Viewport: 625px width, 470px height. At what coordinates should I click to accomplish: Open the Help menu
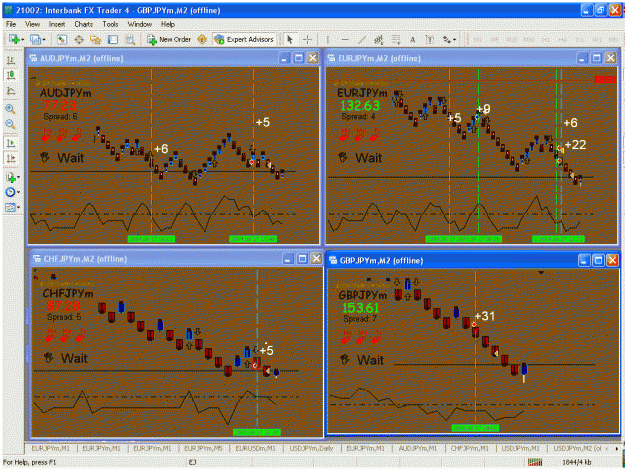click(x=168, y=24)
